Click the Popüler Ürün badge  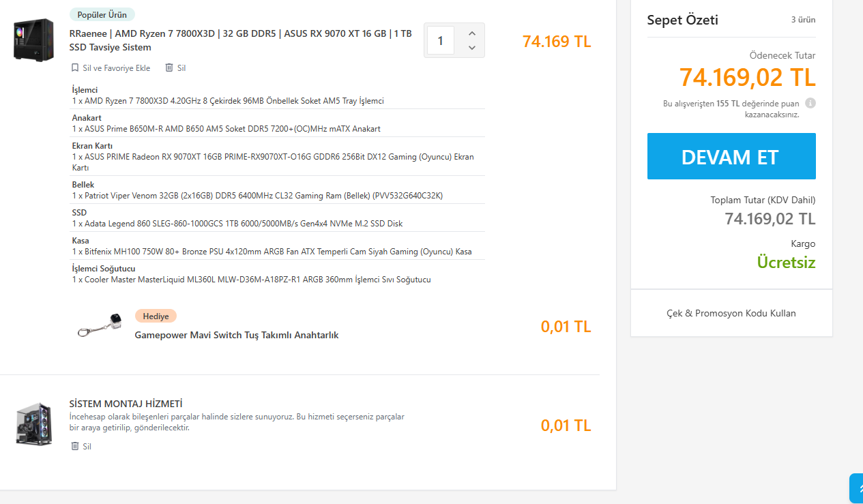pos(102,14)
